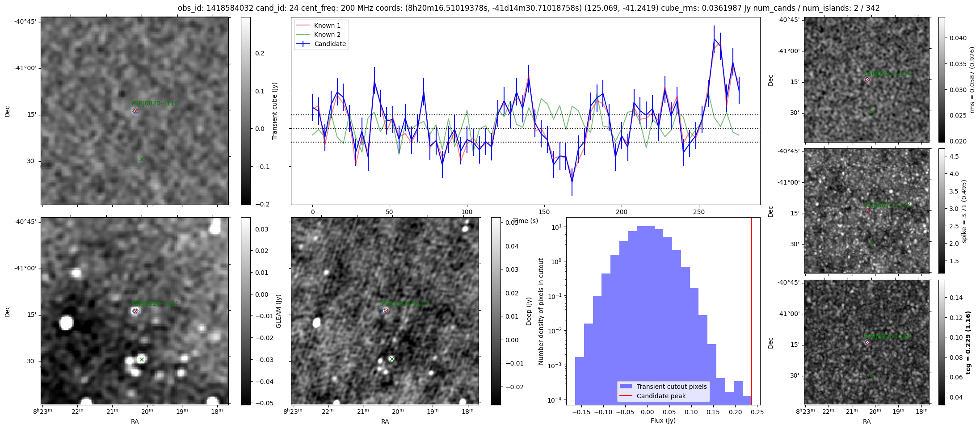Select the candidate marker in the Deep image

(x=386, y=311)
